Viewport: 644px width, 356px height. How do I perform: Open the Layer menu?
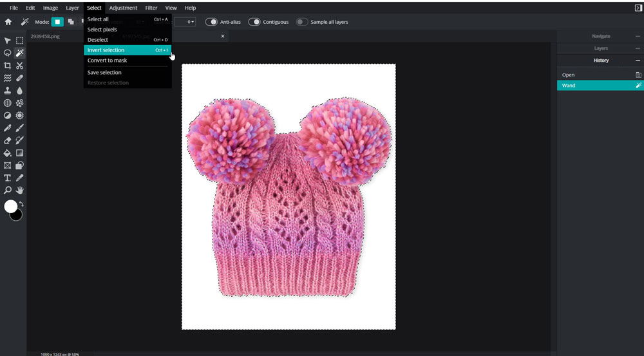[72, 8]
